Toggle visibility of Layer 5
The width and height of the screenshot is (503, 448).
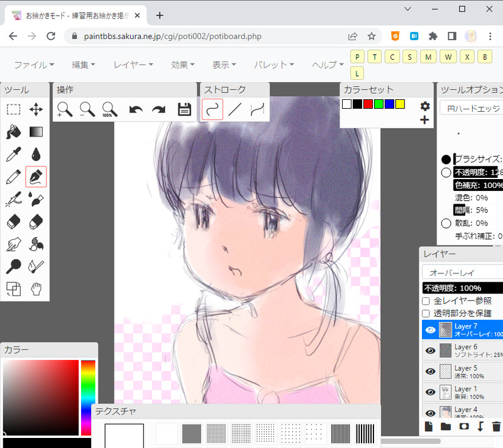[430, 371]
